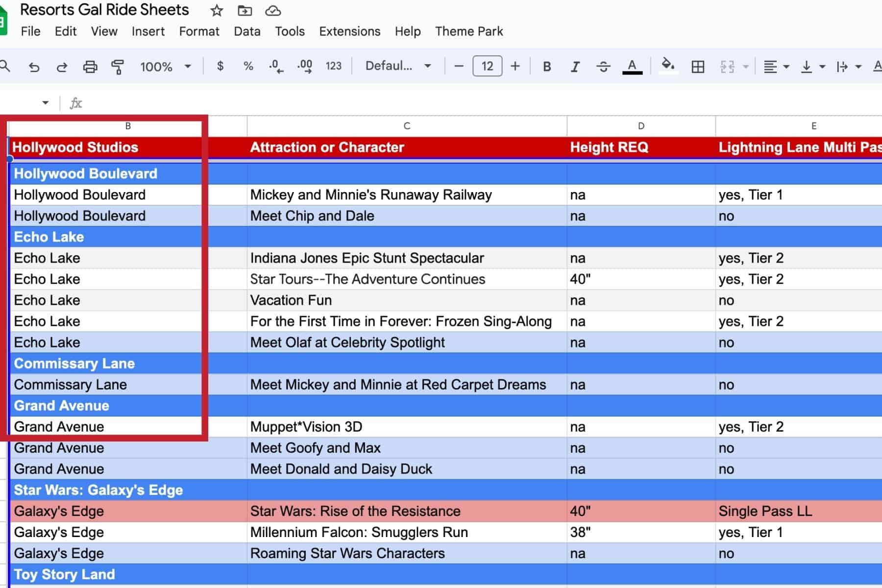The image size is (882, 588).
Task: Open the Extensions menu
Action: (x=349, y=31)
